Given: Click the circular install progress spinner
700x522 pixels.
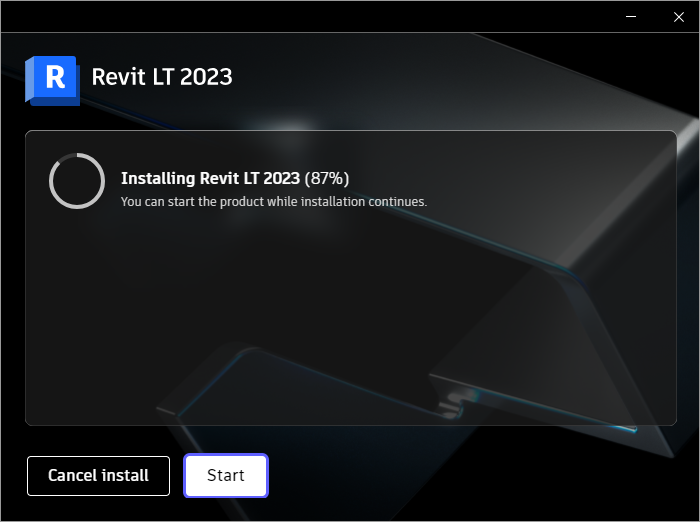Looking at the screenshot, I should coord(77,181).
